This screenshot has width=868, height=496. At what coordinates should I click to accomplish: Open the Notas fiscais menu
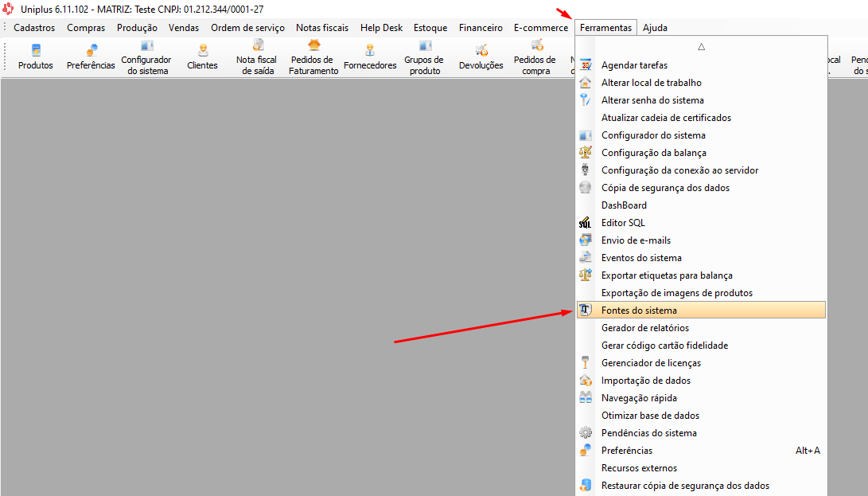pos(322,28)
